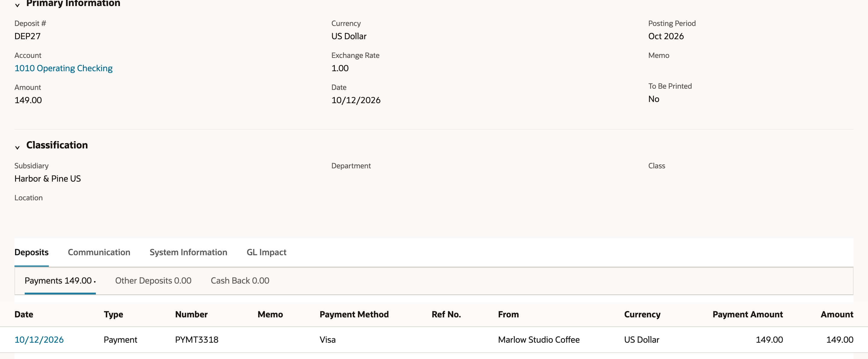The height and width of the screenshot is (359, 868).
Task: Collapse the Primary Information section chevron
Action: 17,5
